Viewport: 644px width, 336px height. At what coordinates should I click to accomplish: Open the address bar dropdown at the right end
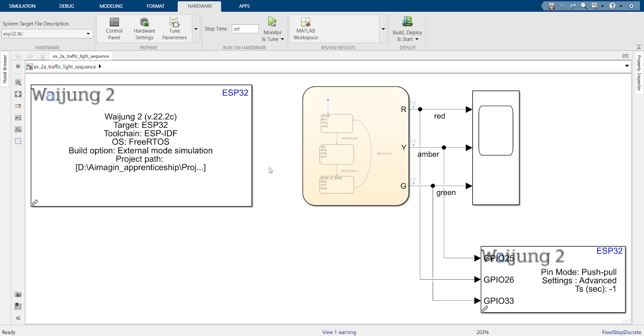click(627, 66)
